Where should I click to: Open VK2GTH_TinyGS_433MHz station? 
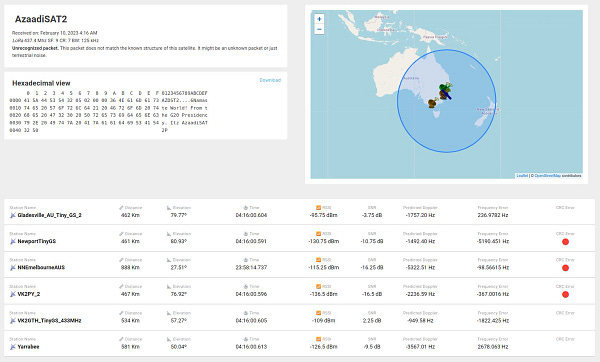[x=49, y=321]
